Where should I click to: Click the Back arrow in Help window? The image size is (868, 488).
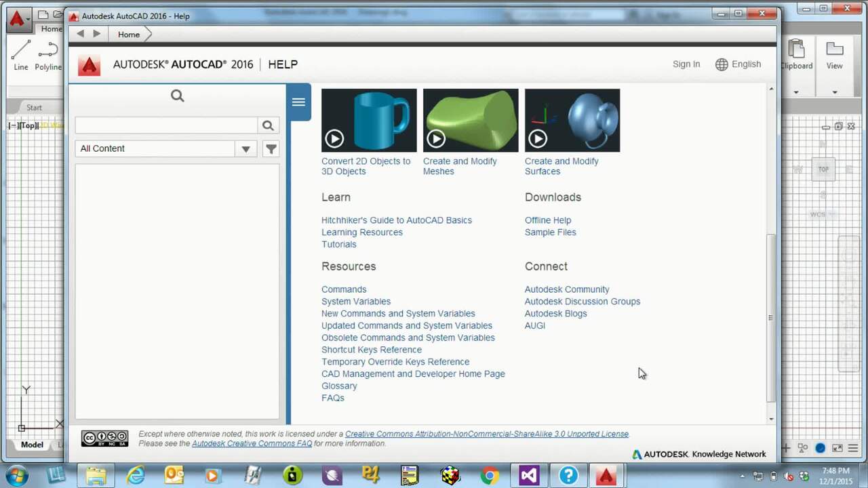click(x=81, y=34)
